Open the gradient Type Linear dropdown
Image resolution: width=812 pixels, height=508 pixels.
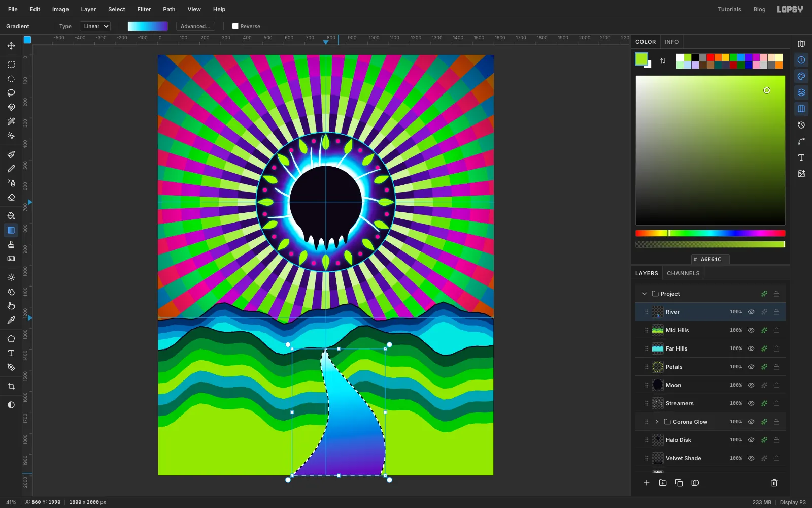[95, 26]
